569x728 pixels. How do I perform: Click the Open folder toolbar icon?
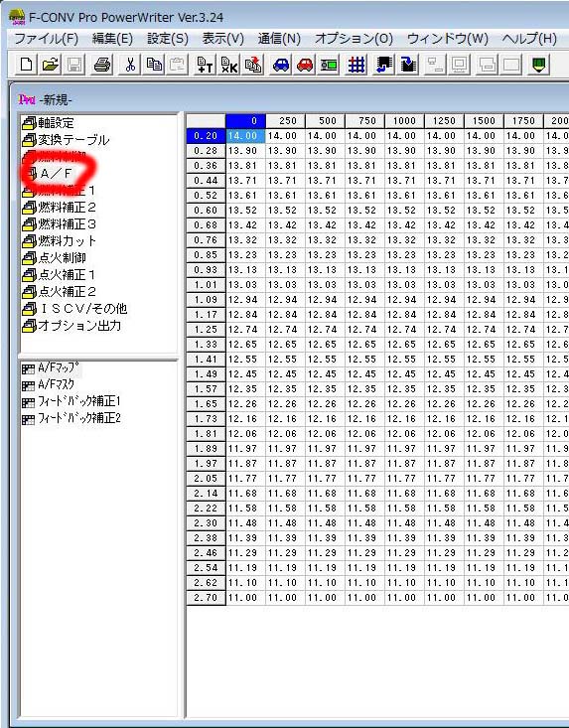(x=50, y=65)
